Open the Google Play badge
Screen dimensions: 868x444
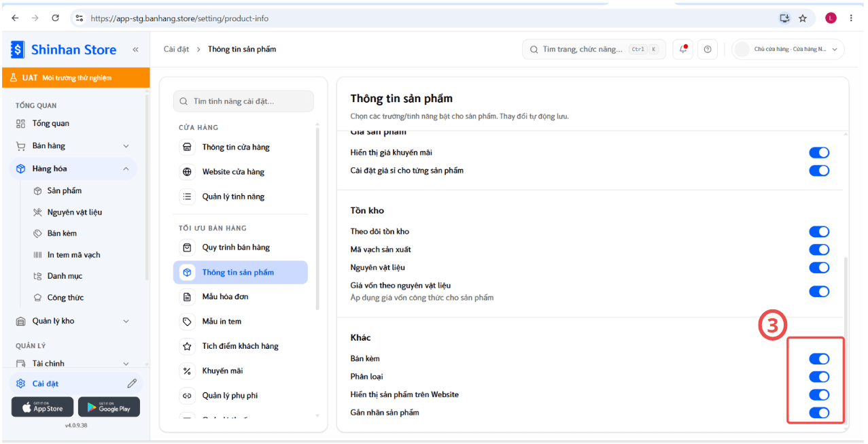point(109,407)
